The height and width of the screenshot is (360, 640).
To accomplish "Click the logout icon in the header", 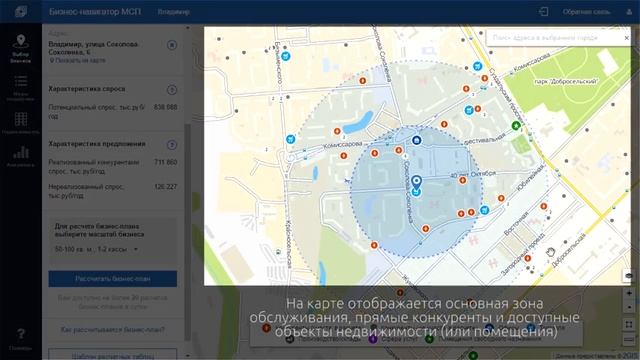I will (543, 12).
